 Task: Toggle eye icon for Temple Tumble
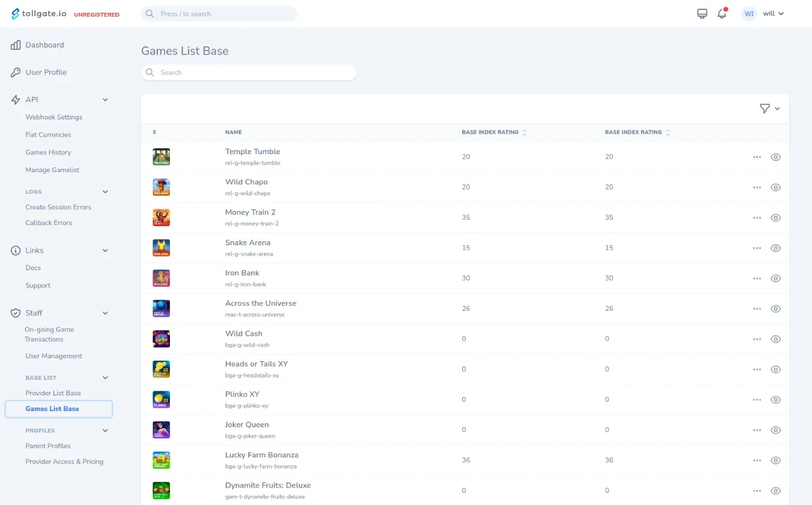point(775,157)
